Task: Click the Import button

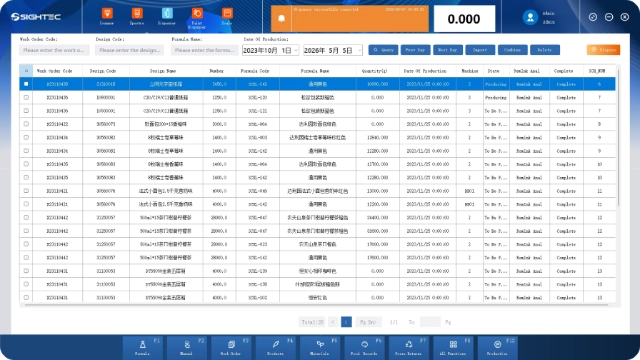Action: (480, 50)
